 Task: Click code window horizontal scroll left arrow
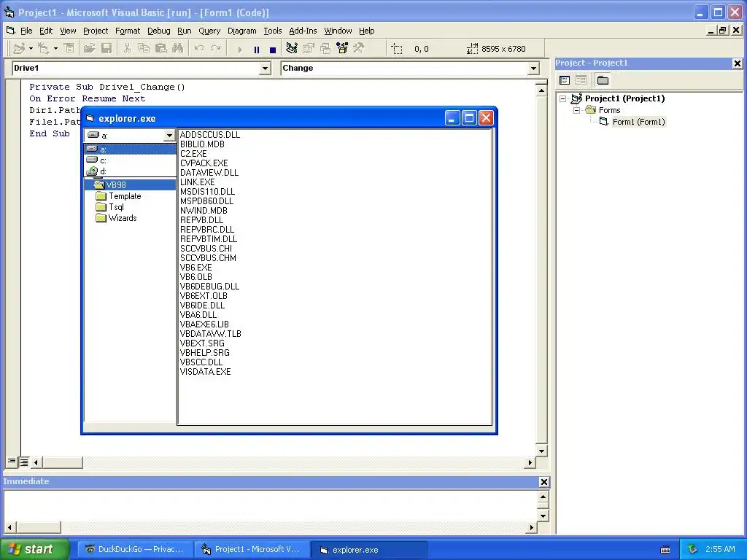tap(36, 462)
